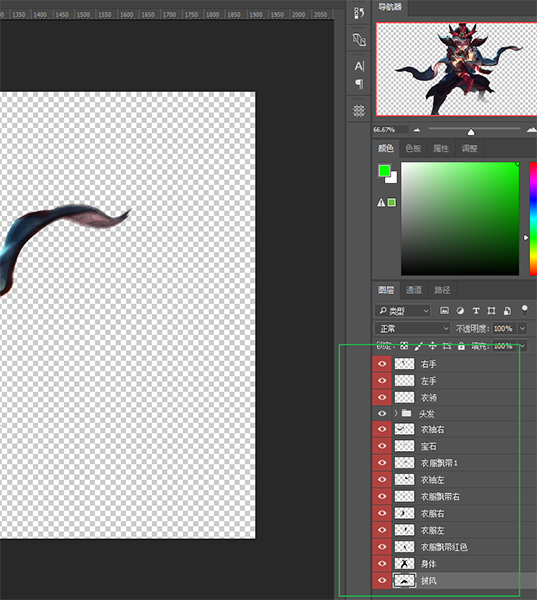The height and width of the screenshot is (600, 537).
Task: Open the Character panel icon (A|)
Action: [359, 66]
